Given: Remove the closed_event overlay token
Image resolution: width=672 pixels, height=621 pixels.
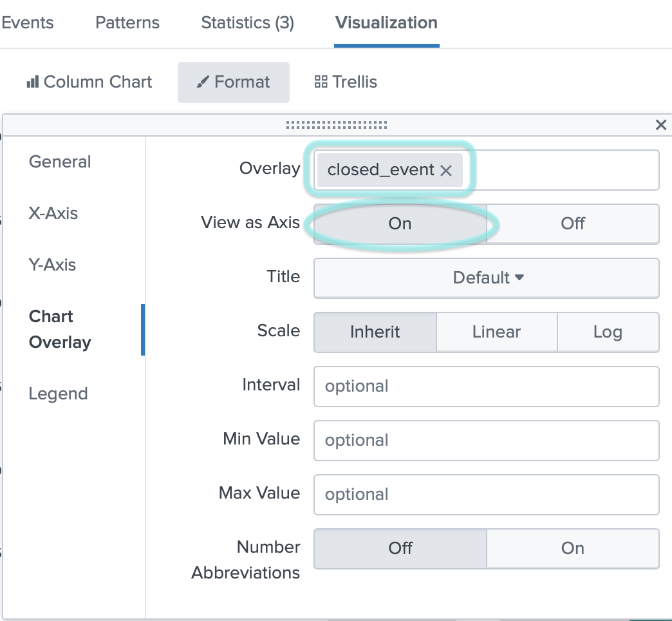Looking at the screenshot, I should tap(446, 170).
